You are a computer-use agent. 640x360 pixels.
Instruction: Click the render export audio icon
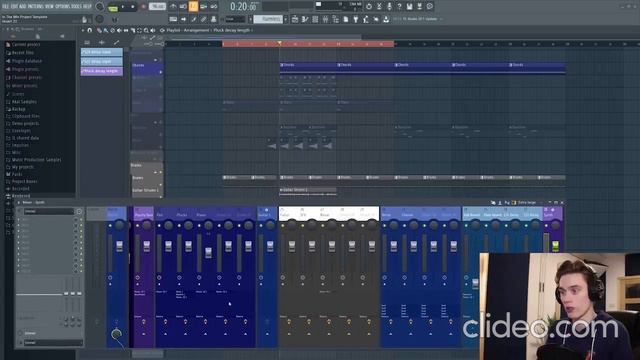point(420,7)
